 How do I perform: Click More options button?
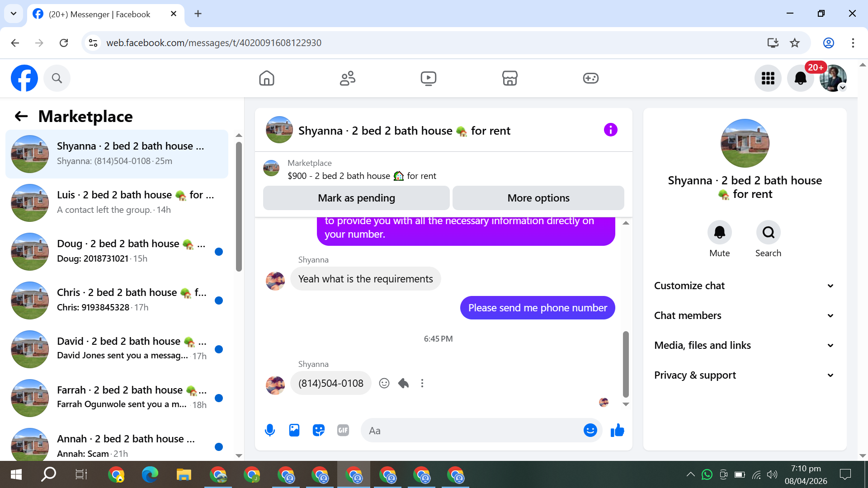coord(538,198)
